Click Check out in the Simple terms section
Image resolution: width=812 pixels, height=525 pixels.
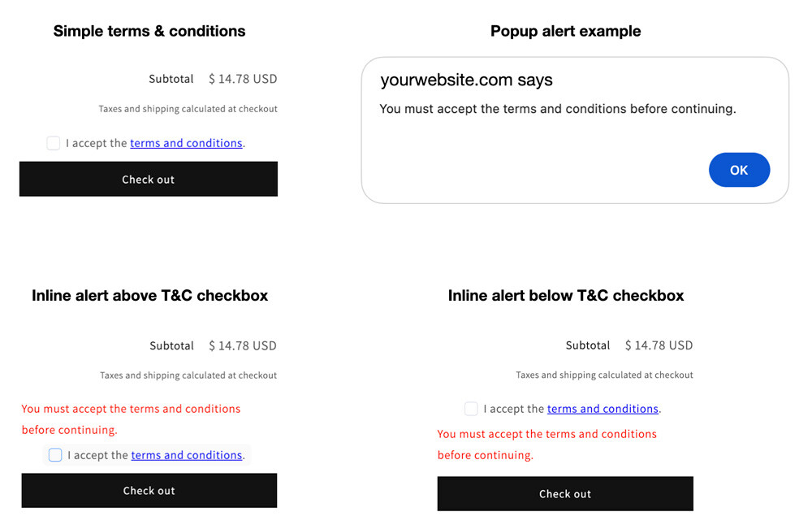pos(149,179)
